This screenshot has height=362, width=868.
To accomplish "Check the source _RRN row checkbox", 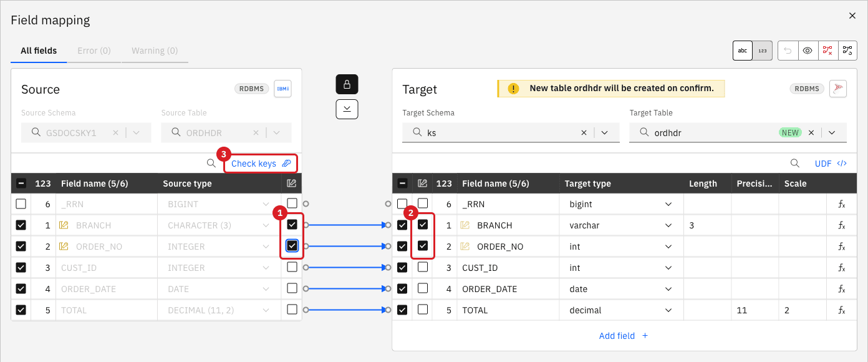I will 21,204.
